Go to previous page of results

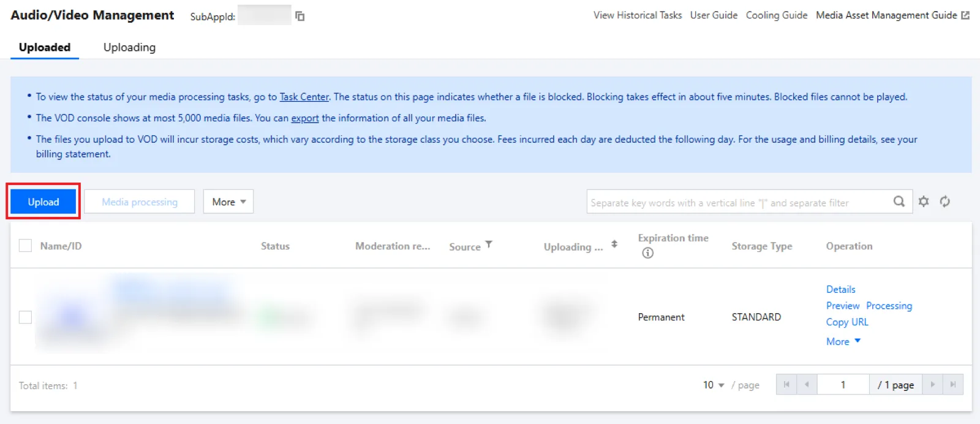(807, 385)
